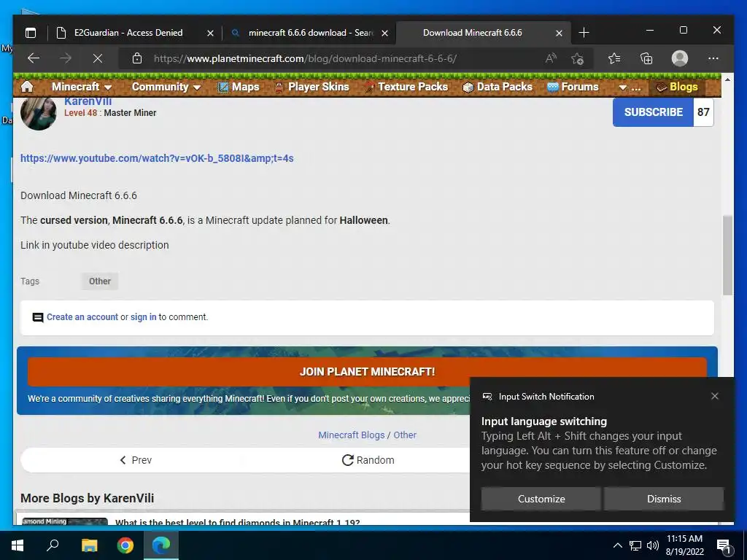Open the Action Center notifications
747x560 pixels.
point(724,546)
